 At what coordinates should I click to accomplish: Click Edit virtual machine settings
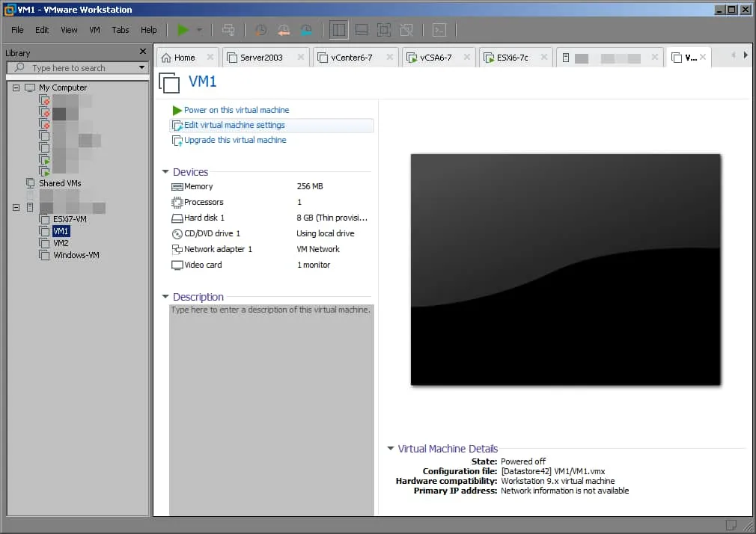(234, 125)
